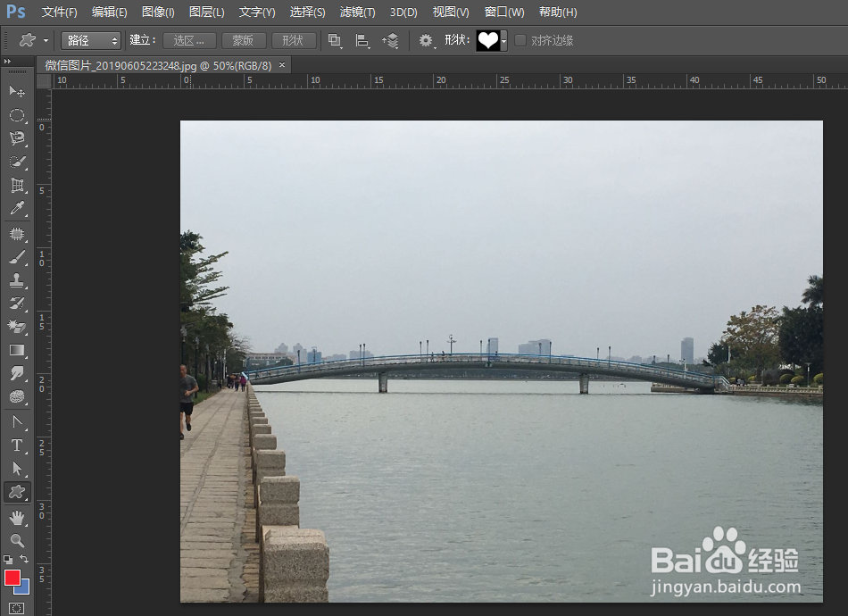This screenshot has height=616, width=848.
Task: Open the 图层(L) menu
Action: [206, 12]
